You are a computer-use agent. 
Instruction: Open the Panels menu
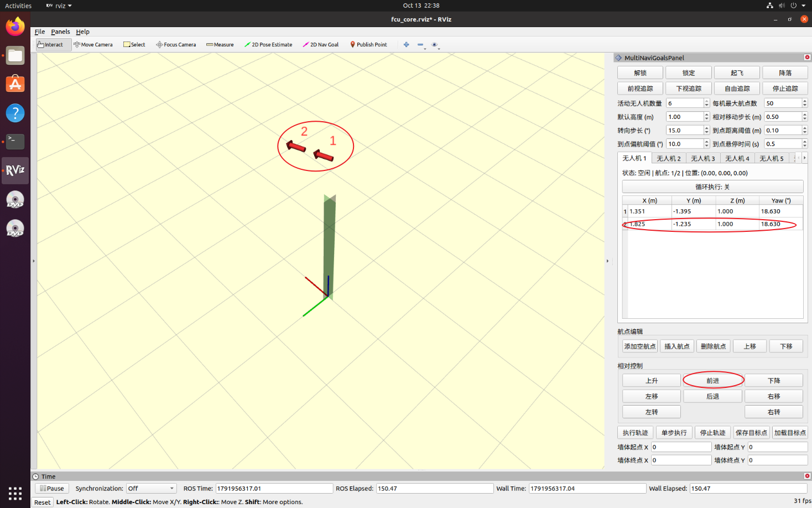[x=60, y=32]
